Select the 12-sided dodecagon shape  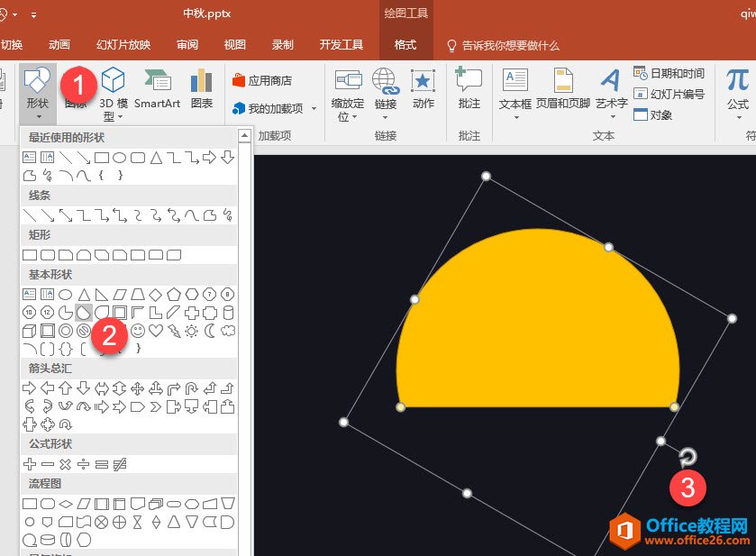click(47, 313)
